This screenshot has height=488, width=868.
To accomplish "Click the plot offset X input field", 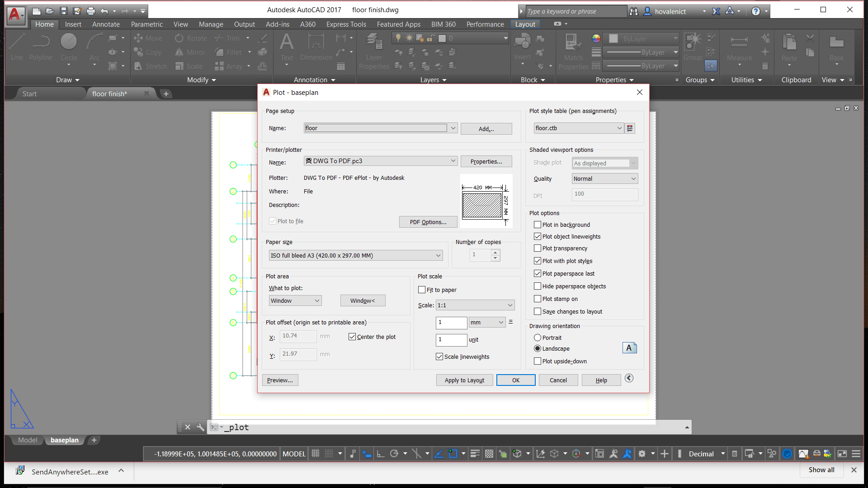I will [297, 336].
